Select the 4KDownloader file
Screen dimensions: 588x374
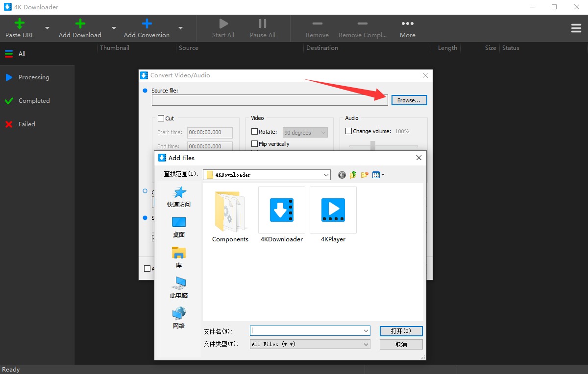click(282, 215)
